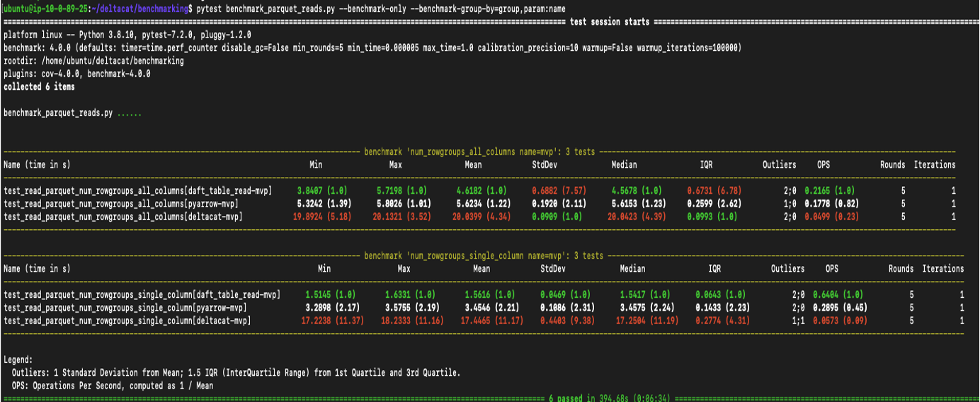Click the OPS value '0.1778 (0.82)'
Image resolution: width=980 pixels, height=402 pixels.
coord(833,204)
